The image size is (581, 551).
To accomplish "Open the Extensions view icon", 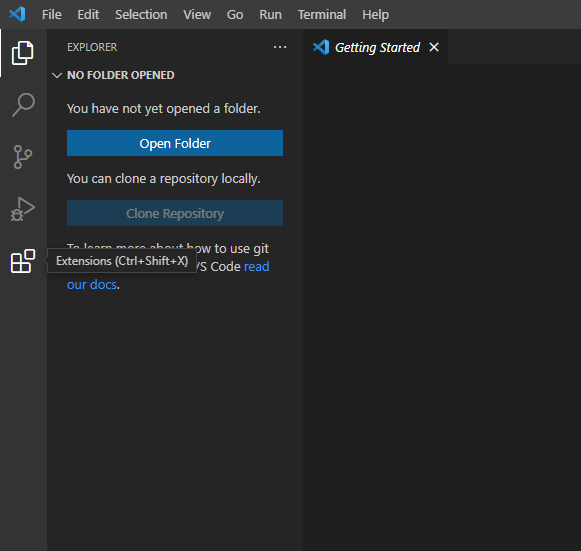I will pos(23,261).
